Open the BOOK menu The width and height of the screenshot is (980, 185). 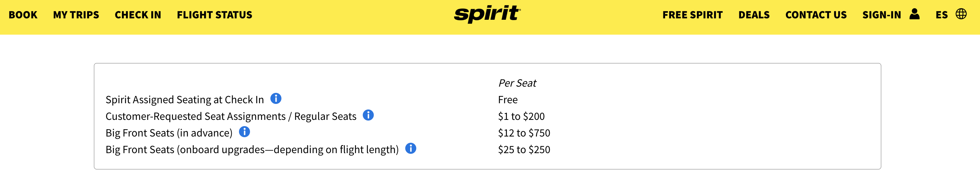(23, 15)
